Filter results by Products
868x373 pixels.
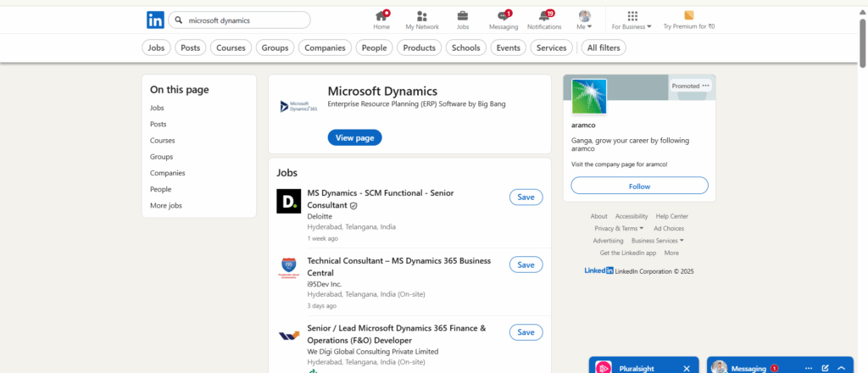tap(419, 48)
